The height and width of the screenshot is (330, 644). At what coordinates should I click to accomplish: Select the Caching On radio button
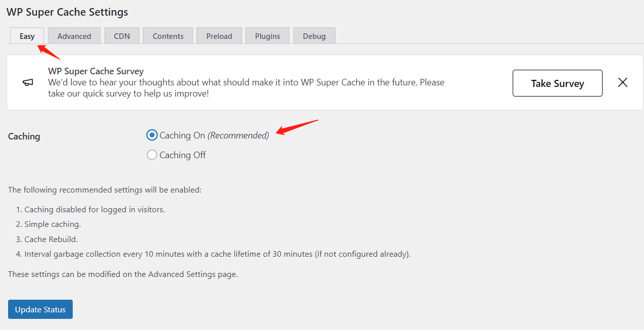tap(152, 135)
